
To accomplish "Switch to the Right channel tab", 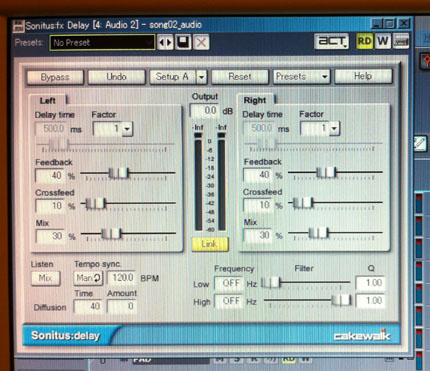I will click(255, 100).
